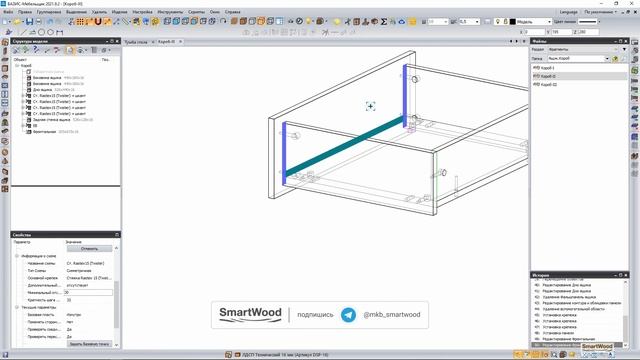This screenshot has width=640, height=360.
Task: Click the Отменить button in properties
Action: (x=89, y=249)
